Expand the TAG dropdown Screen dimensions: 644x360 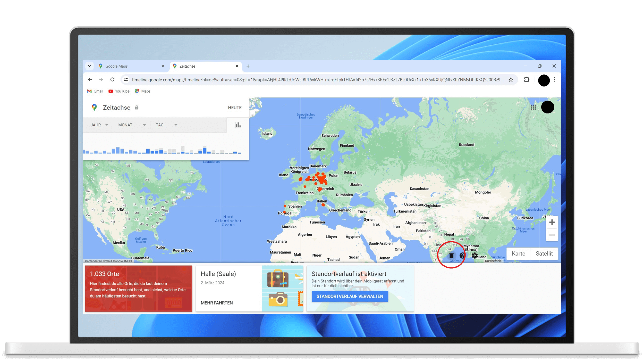pyautogui.click(x=167, y=125)
